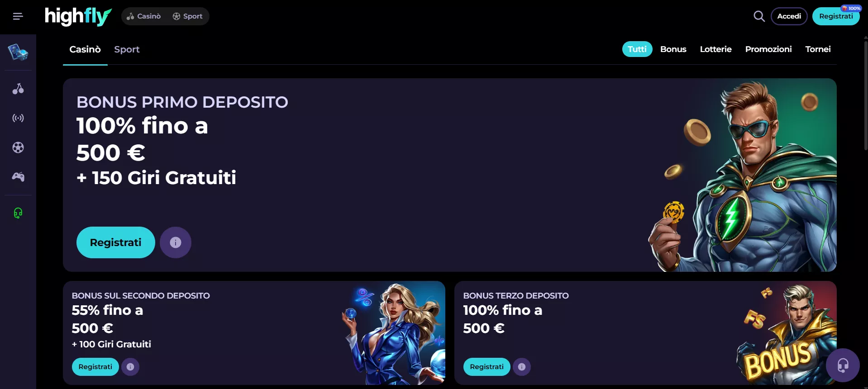The width and height of the screenshot is (868, 389).
Task: Open the cherry slots icon in sidebar
Action: click(x=18, y=89)
